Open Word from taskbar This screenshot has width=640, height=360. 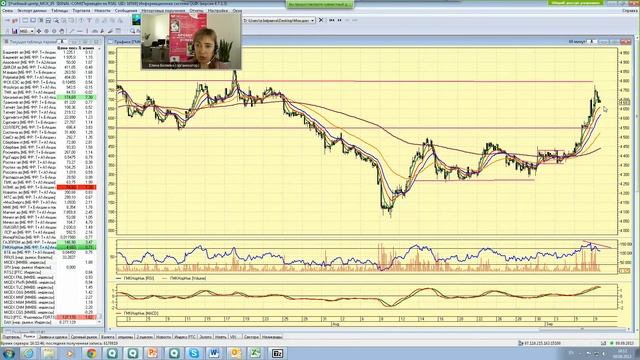tap(214, 353)
